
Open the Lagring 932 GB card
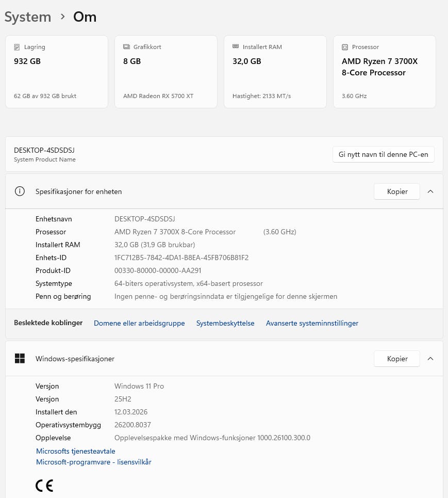click(x=57, y=72)
